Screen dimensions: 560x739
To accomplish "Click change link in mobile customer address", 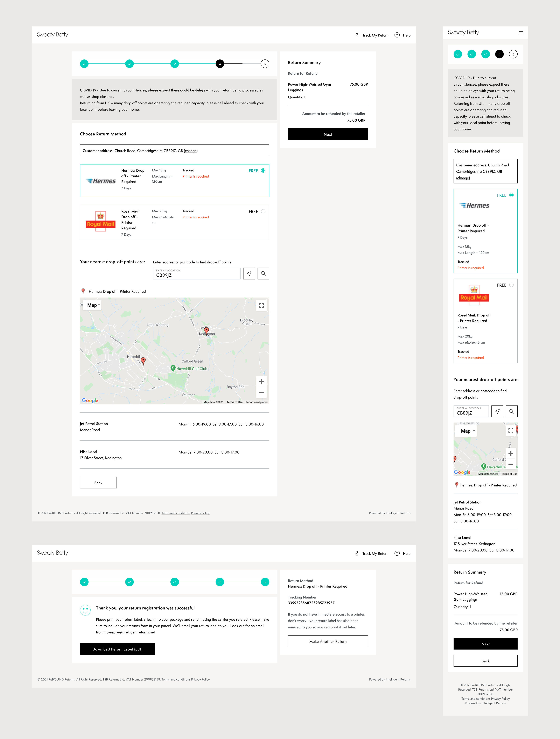I will point(463,178).
